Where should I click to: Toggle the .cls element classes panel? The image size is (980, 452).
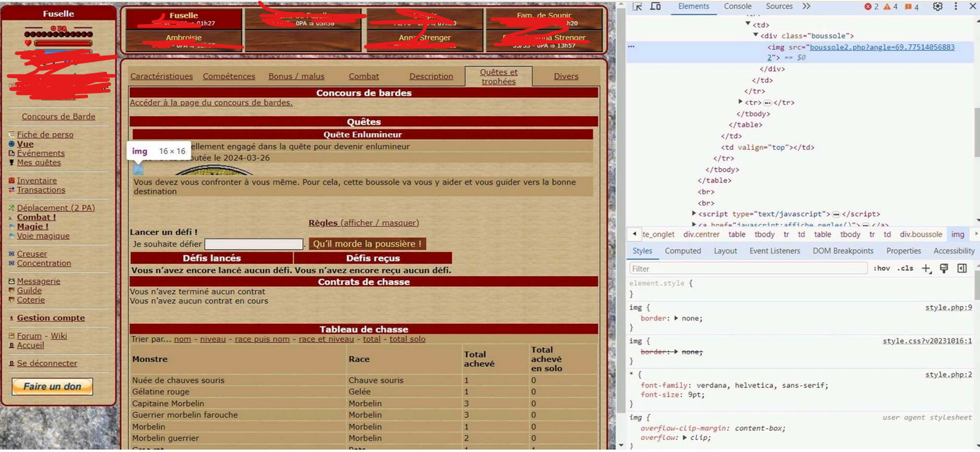tap(905, 268)
